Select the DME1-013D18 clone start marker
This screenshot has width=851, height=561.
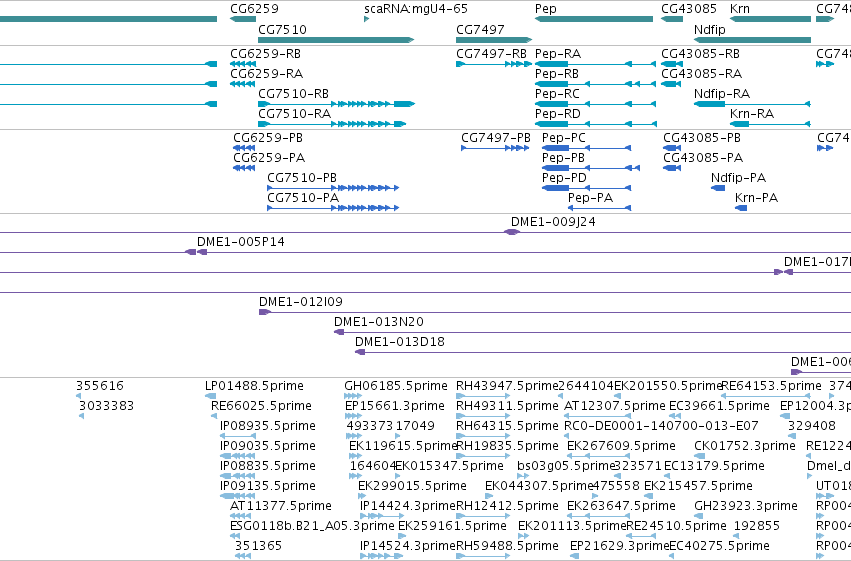coord(360,352)
